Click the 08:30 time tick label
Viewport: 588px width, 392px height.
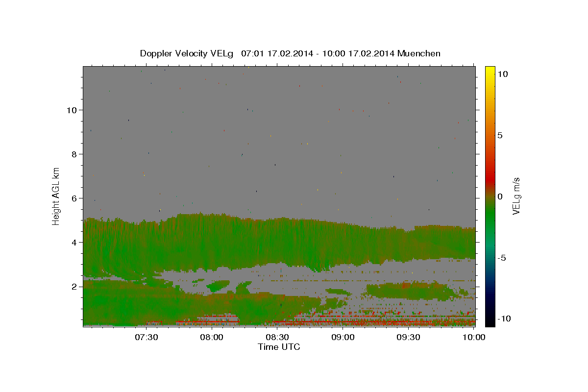[x=277, y=337]
